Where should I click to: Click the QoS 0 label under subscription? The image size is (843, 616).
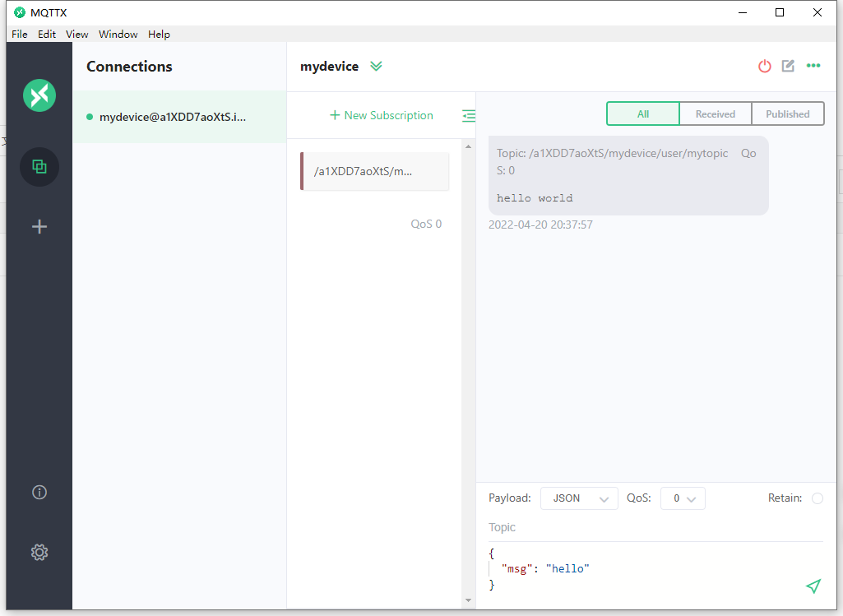point(426,225)
